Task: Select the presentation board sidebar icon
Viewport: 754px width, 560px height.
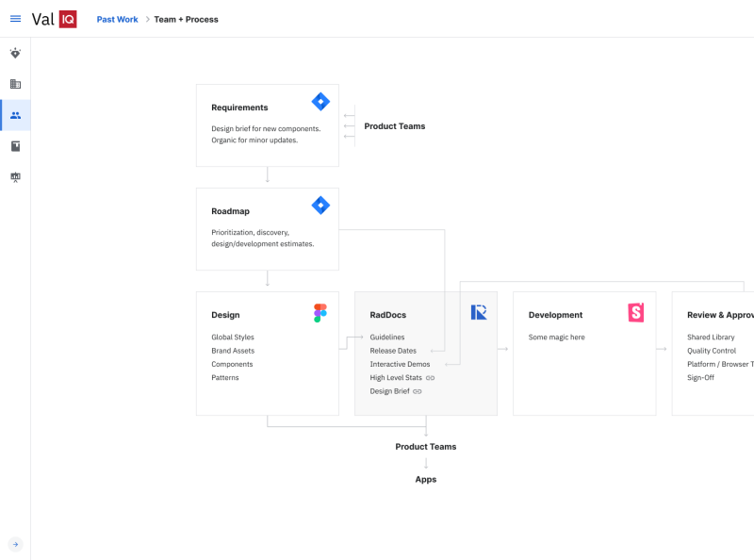Action: (x=15, y=177)
